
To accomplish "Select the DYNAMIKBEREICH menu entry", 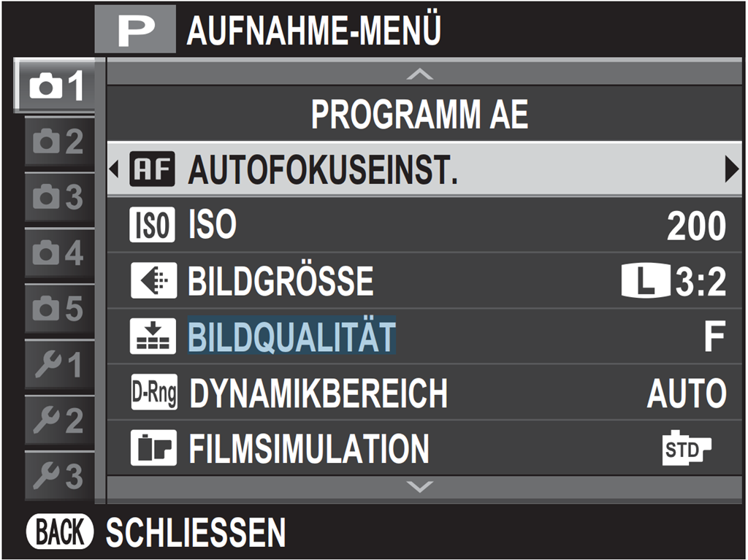I will tap(318, 394).
